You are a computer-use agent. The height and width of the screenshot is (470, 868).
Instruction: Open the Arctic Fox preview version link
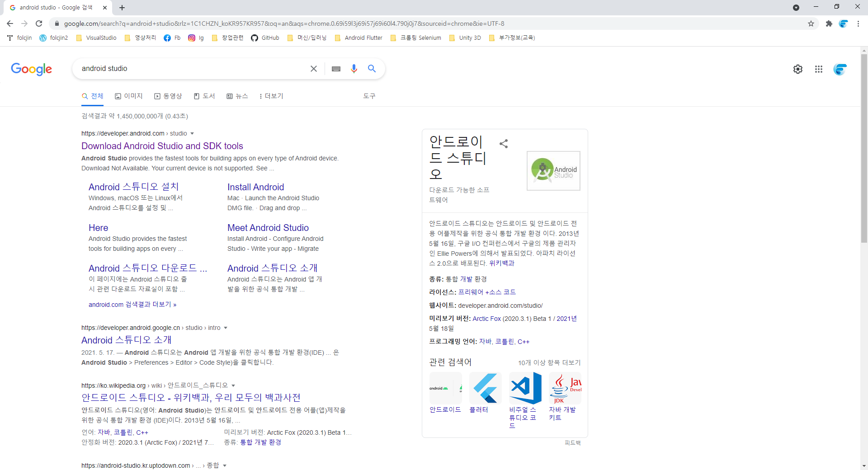coord(486,319)
